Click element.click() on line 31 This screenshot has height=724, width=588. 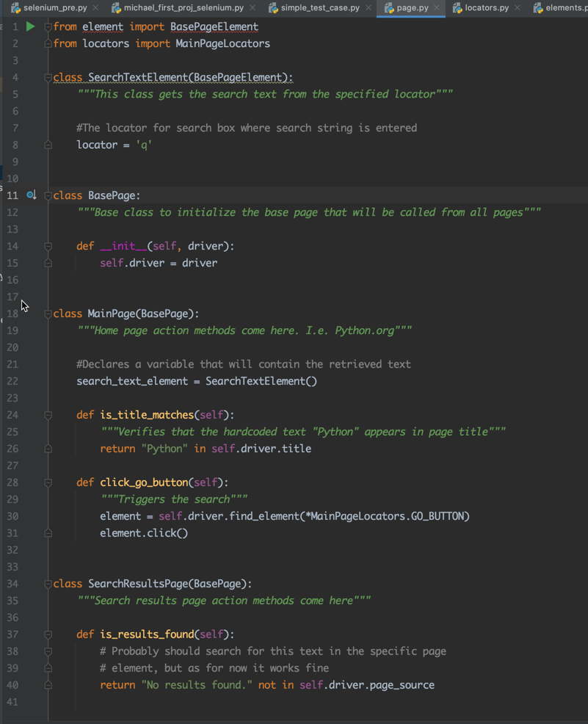pos(144,533)
